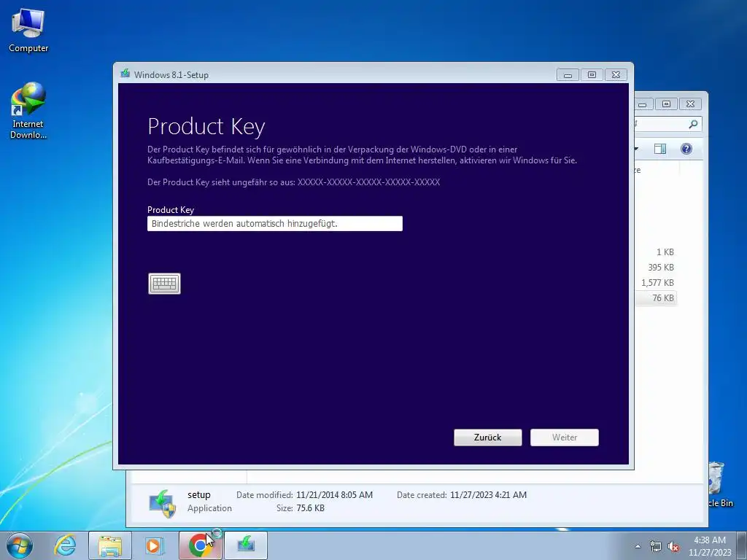This screenshot has width=747, height=560.
Task: Open Windows Explorer from taskbar
Action: tap(110, 545)
